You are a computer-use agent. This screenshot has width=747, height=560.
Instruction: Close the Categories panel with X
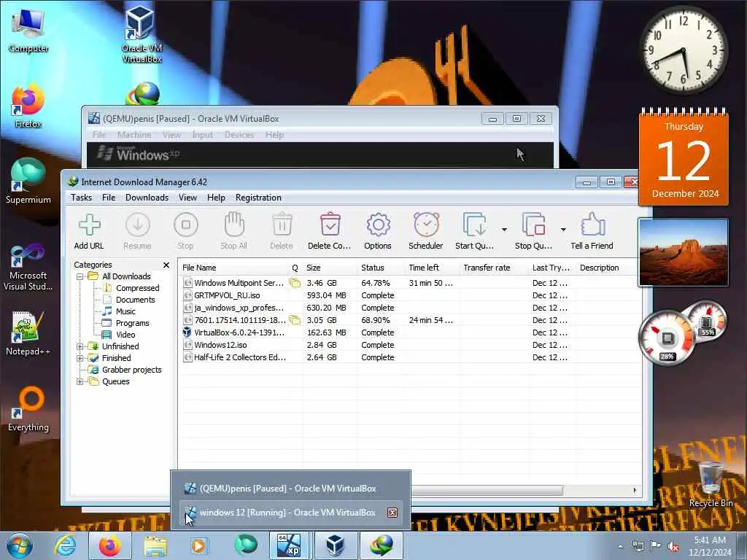(x=166, y=265)
